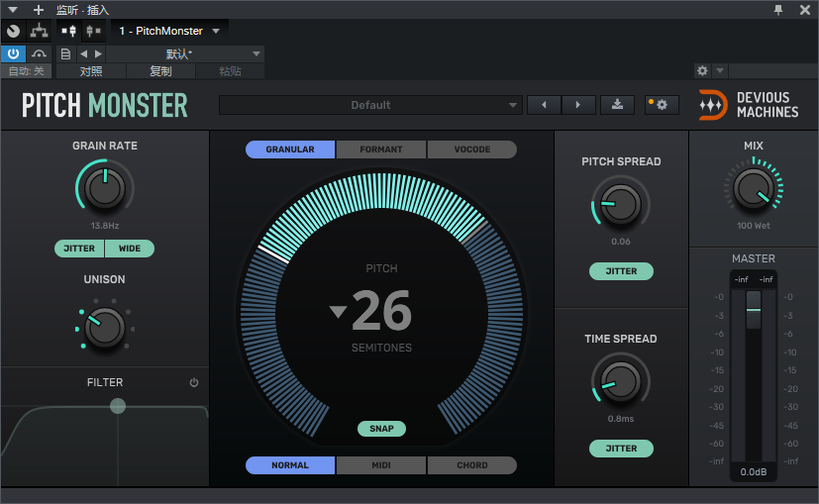Viewport: 819px width, 504px height.
Task: Close the plugin window with X
Action: click(805, 9)
